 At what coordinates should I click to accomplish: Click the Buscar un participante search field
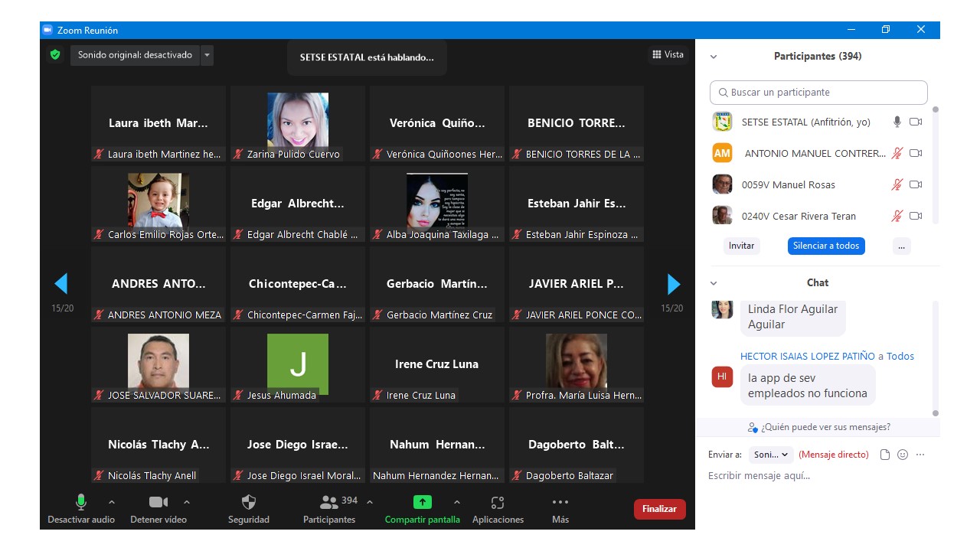coord(818,93)
